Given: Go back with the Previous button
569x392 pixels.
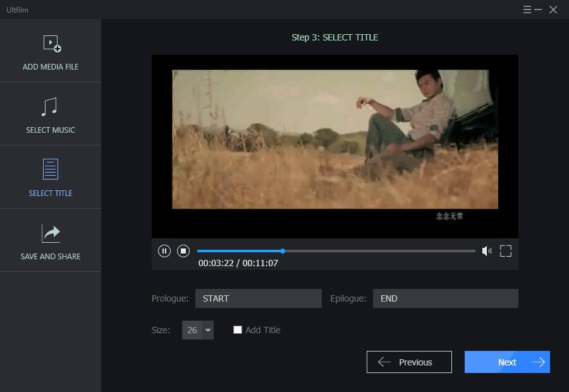Looking at the screenshot, I should 409,362.
